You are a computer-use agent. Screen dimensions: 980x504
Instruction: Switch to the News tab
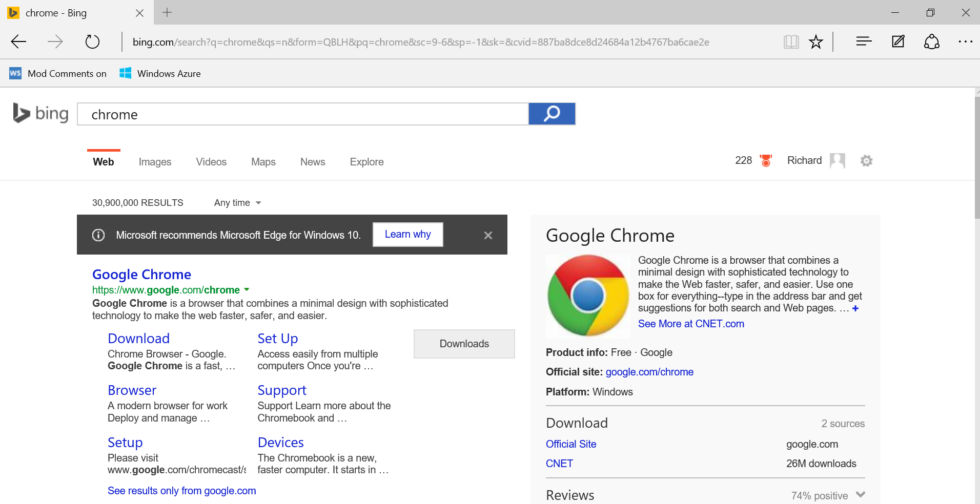312,162
